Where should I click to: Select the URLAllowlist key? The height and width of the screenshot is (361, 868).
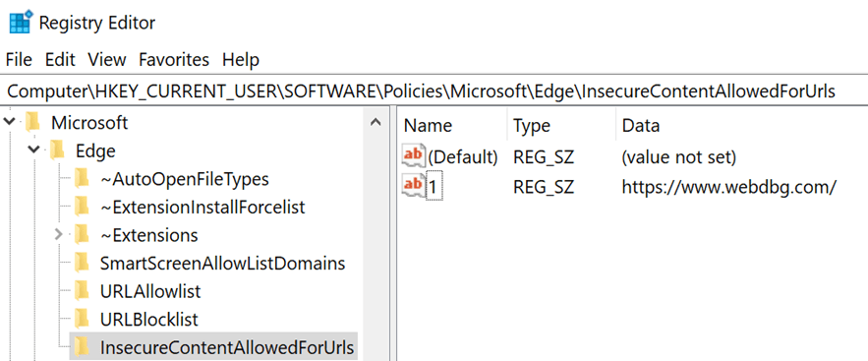click(x=150, y=291)
